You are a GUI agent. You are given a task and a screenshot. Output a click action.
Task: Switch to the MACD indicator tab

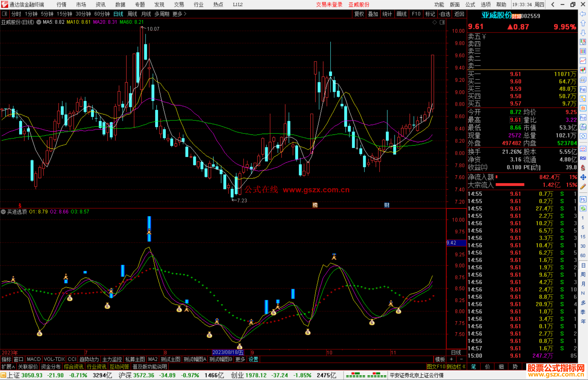(x=33, y=359)
